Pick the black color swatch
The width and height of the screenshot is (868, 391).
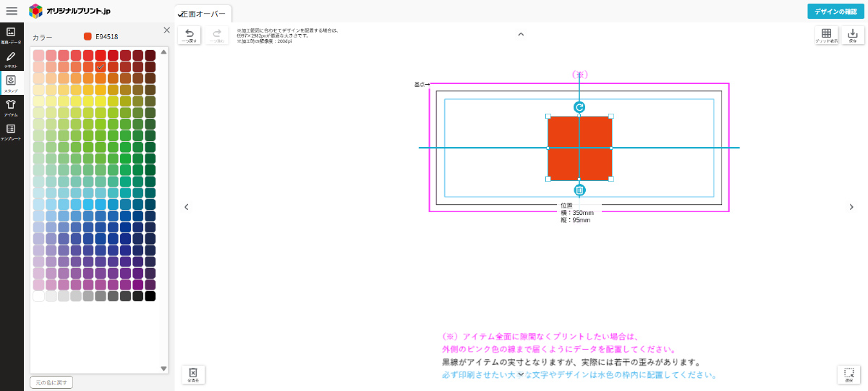[150, 296]
